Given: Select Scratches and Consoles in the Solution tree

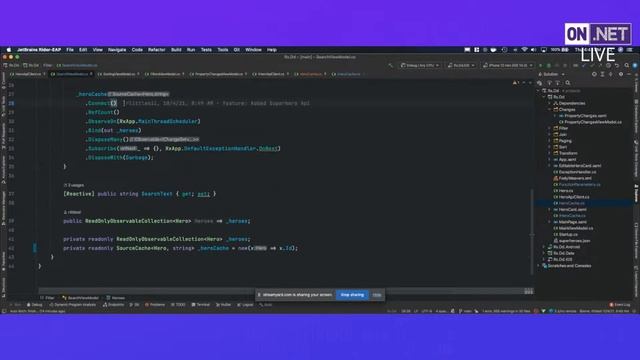Looking at the screenshot, I should 569,266.
